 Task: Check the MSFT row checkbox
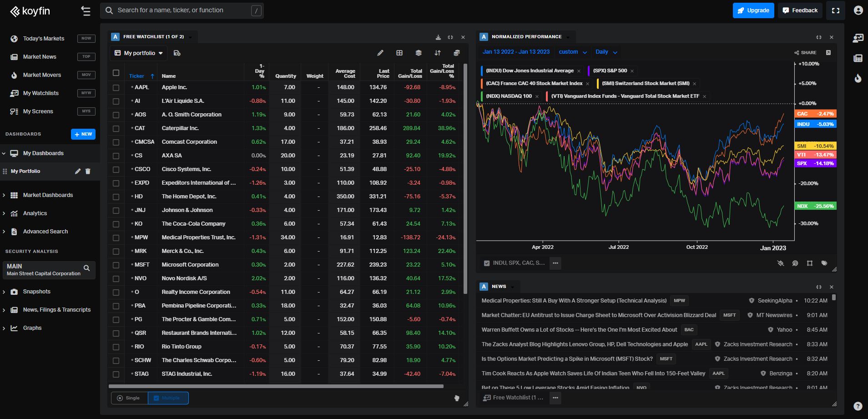tap(116, 265)
